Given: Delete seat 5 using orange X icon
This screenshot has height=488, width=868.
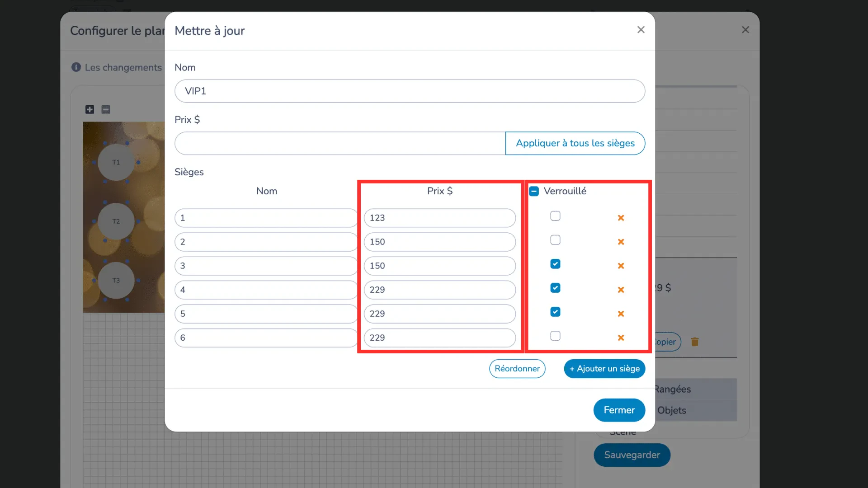Looking at the screenshot, I should 621,314.
